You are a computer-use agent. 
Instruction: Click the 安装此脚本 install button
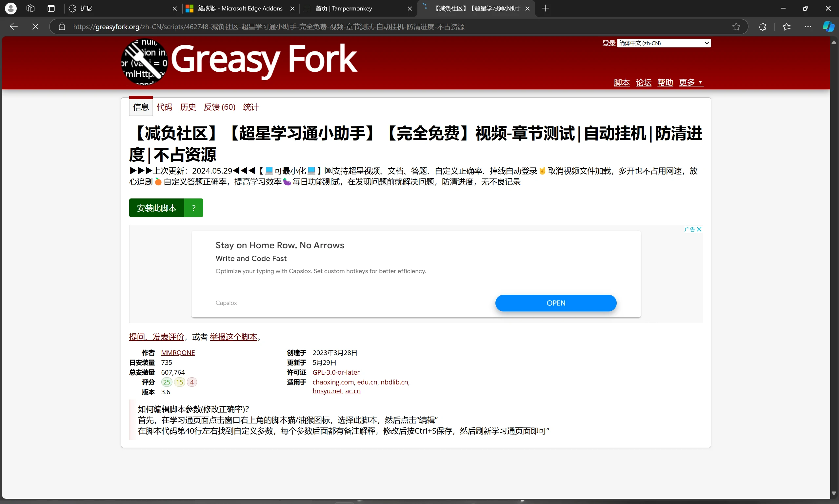click(156, 208)
